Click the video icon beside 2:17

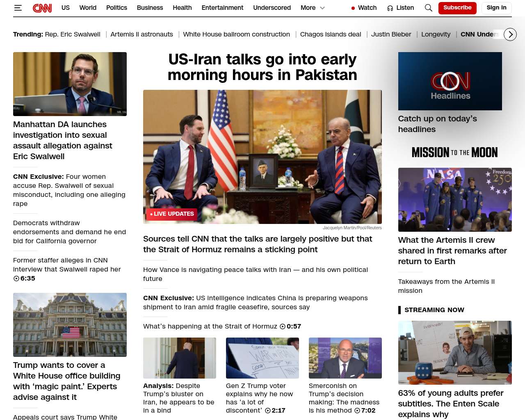click(x=268, y=411)
